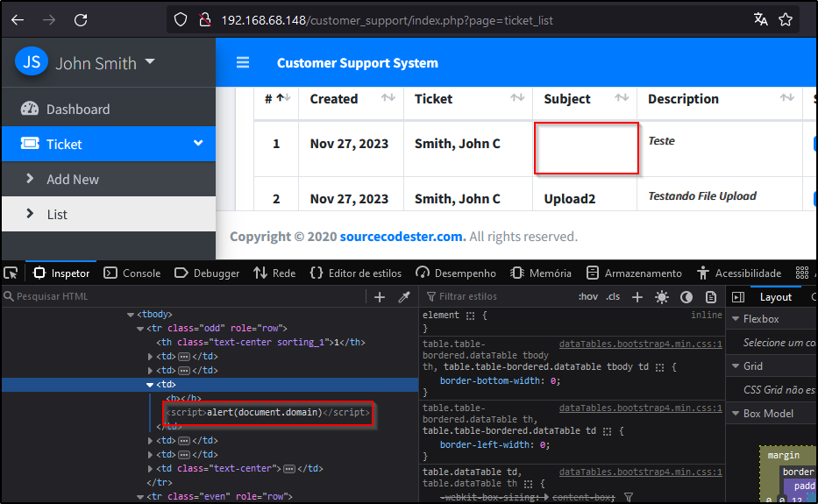This screenshot has width=818, height=504.
Task: Click the browser forward arrow
Action: (49, 20)
